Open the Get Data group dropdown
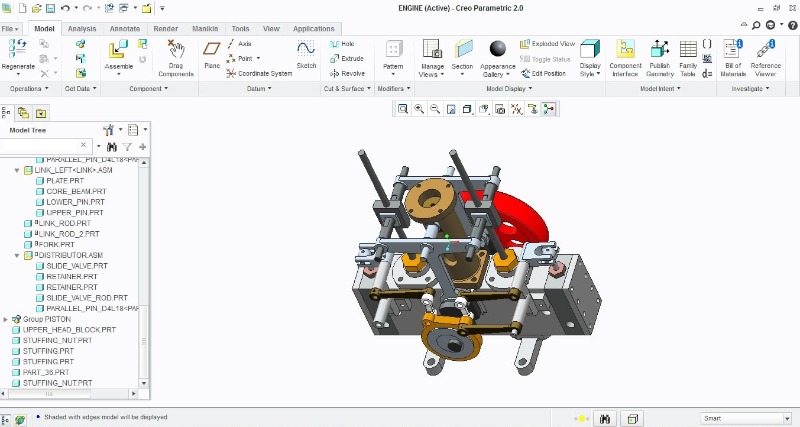Viewport: 800px width, 427px height. 80,89
